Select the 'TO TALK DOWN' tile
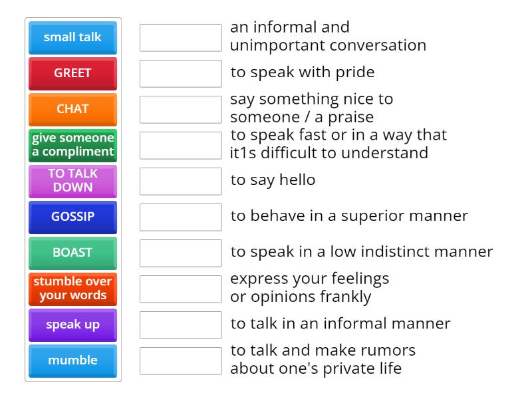 tap(72, 181)
